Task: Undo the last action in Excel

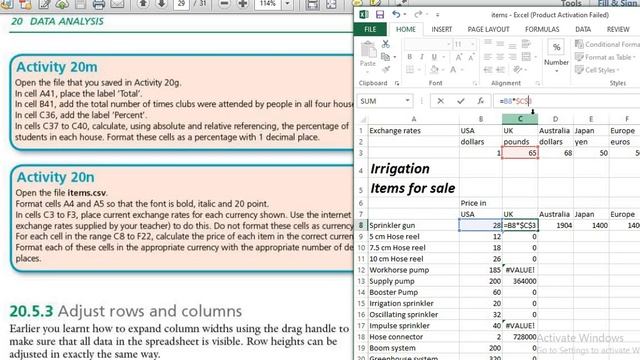Action: tap(396, 15)
